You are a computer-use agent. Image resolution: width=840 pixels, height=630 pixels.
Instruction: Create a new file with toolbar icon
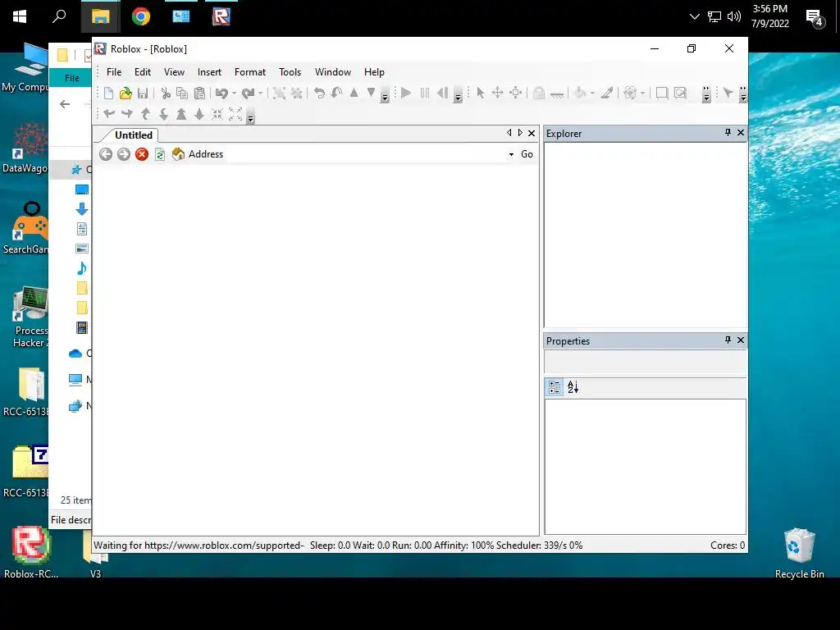pos(108,94)
